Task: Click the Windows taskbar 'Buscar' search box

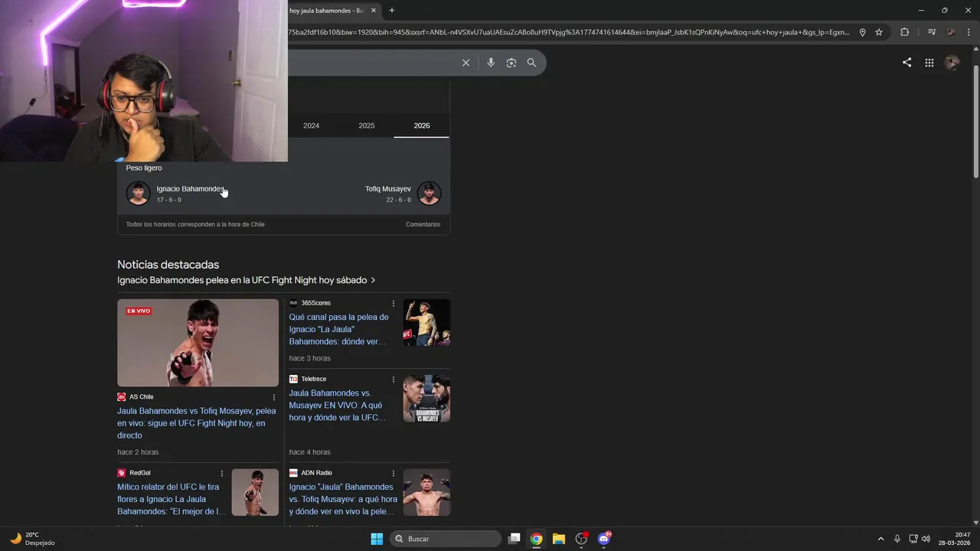Action: 446,539
